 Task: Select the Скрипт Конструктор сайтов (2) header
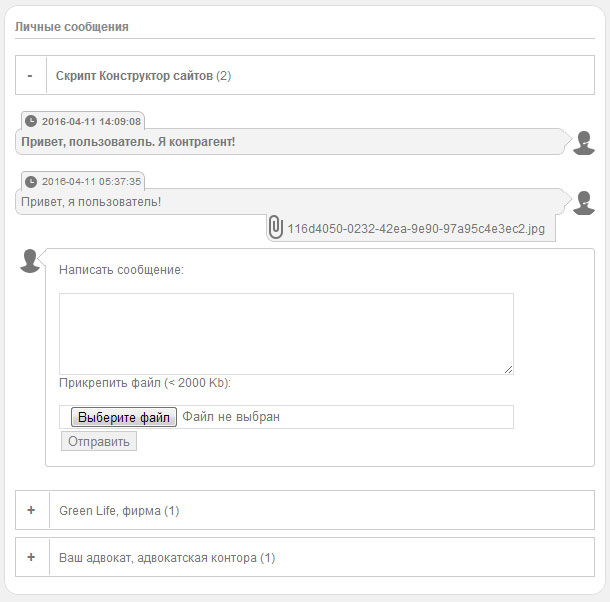143,75
